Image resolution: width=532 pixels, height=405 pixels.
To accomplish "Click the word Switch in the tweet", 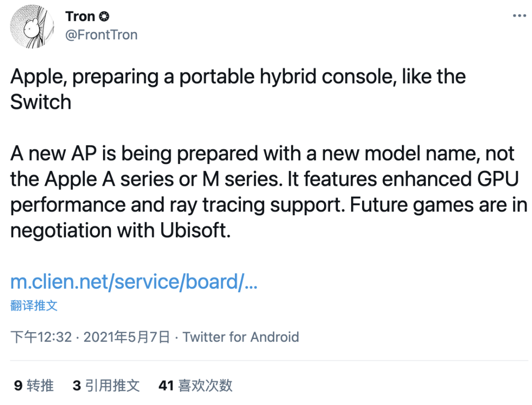I will click(41, 102).
